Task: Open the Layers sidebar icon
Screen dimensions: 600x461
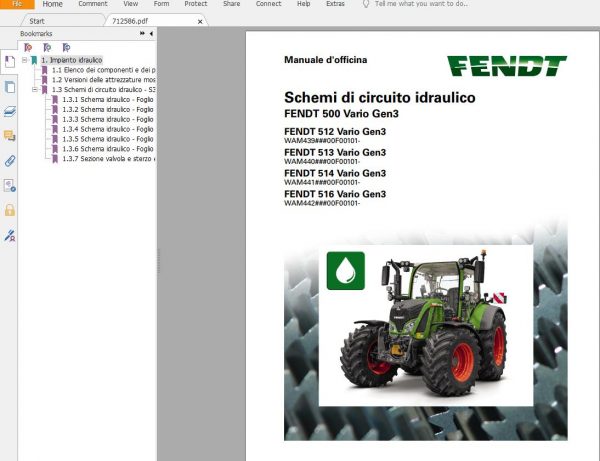Action: pos(10,111)
